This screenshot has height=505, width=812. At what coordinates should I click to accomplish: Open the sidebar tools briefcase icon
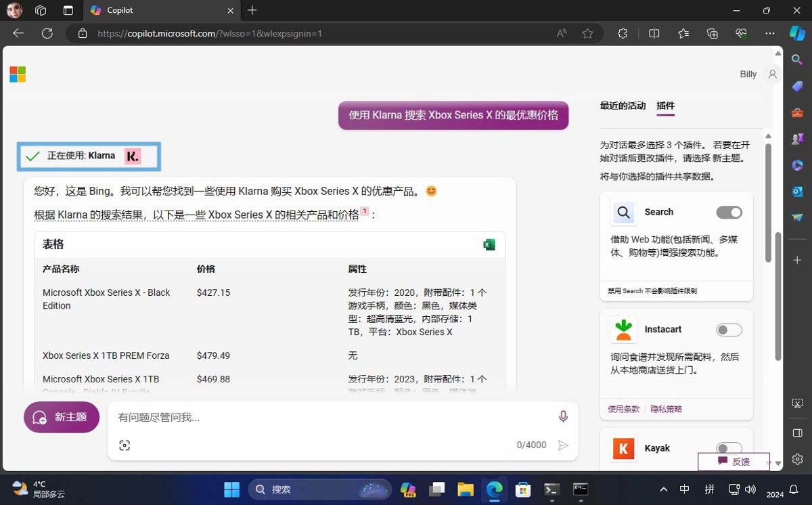[797, 113]
